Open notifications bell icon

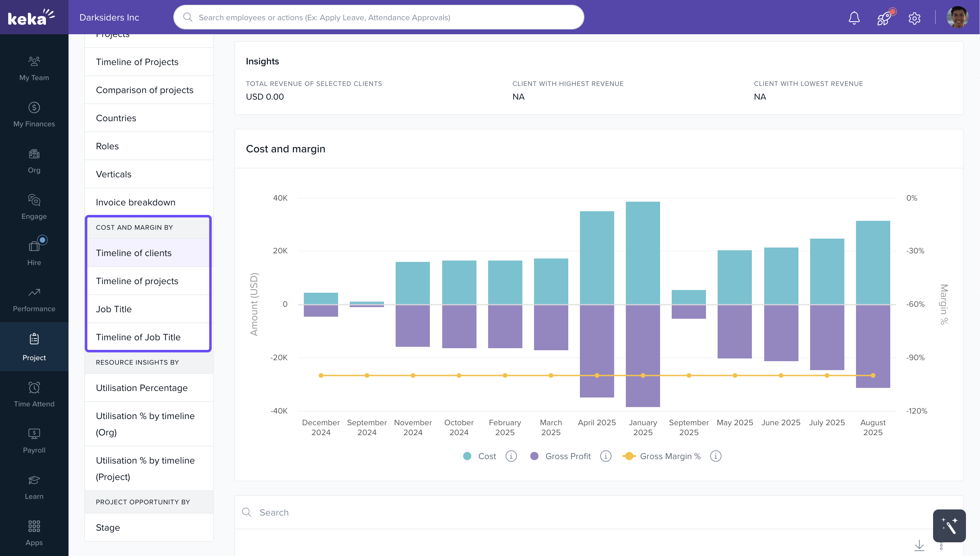pyautogui.click(x=854, y=17)
